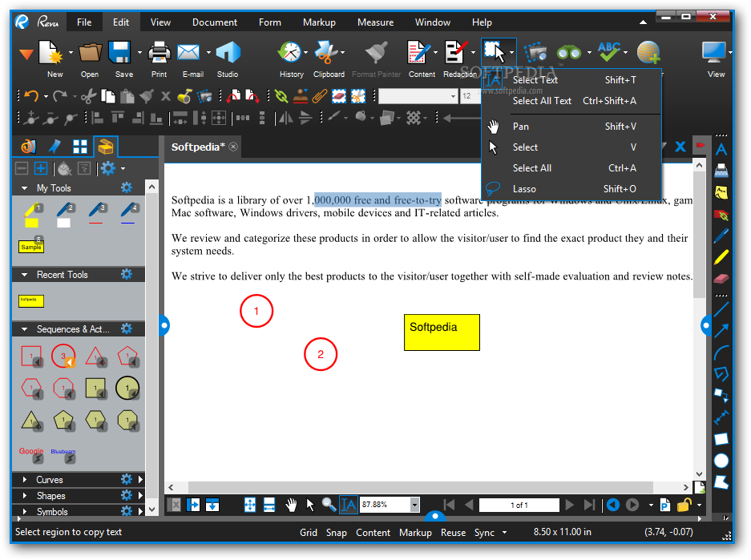This screenshot has width=751, height=560.
Task: Expand the Shapes section
Action: (x=24, y=496)
